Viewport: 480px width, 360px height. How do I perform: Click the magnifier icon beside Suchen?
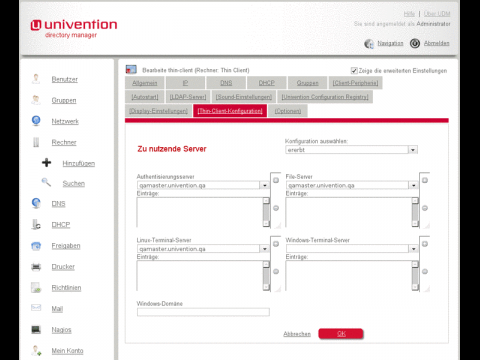click(x=46, y=182)
